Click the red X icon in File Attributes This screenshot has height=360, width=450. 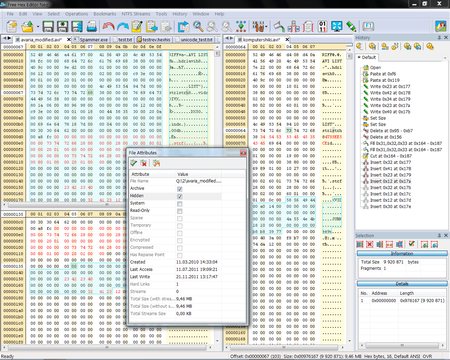(144, 163)
